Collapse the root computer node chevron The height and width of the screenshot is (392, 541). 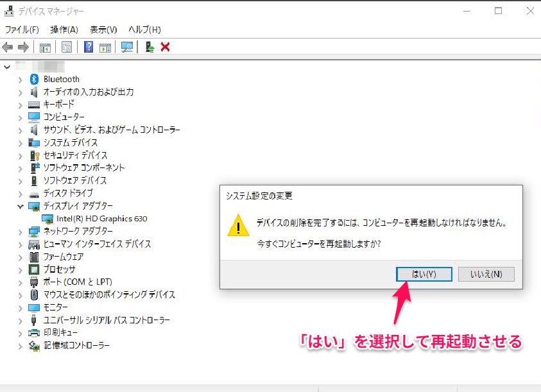click(x=7, y=67)
